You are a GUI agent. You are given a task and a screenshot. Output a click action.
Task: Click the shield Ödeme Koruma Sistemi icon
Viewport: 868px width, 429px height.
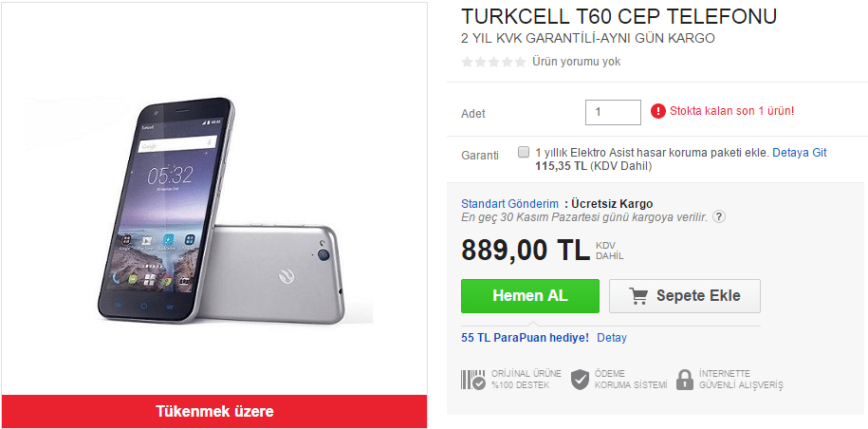(580, 380)
